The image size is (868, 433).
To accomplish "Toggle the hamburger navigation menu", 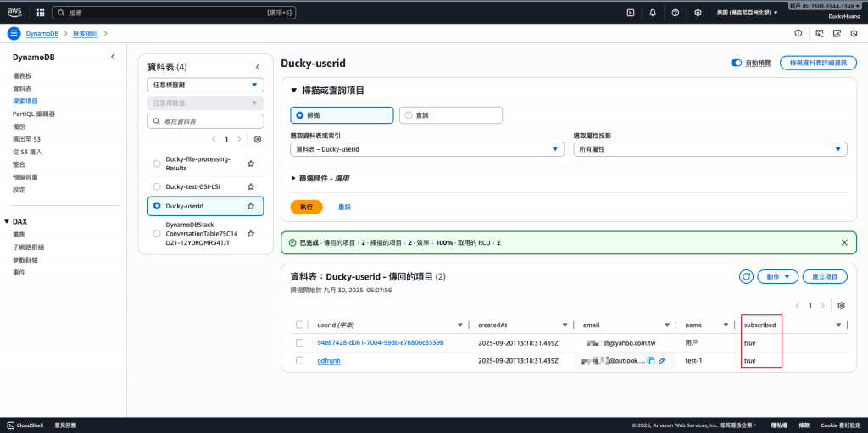I will tap(14, 33).
